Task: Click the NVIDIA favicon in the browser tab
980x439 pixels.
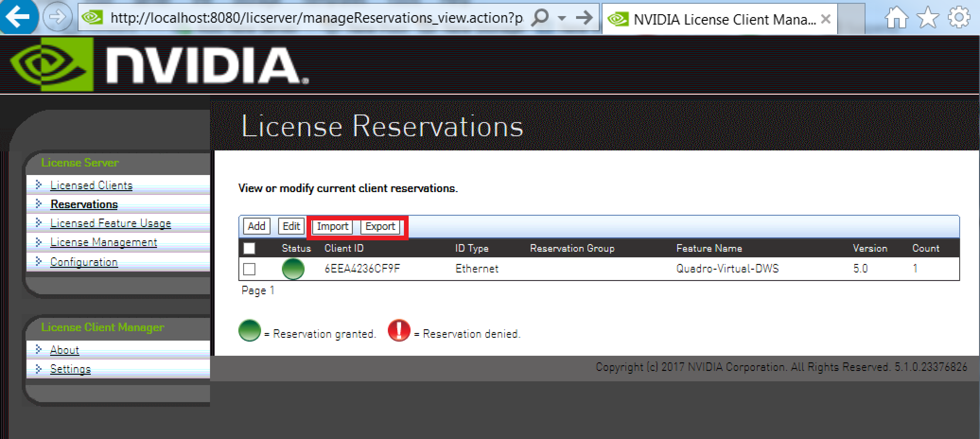Action: pos(619,19)
